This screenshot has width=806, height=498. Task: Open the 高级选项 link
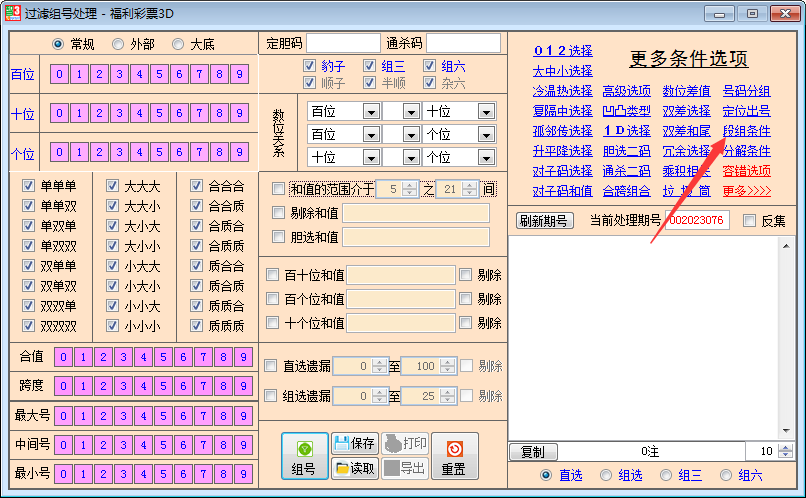pos(627,91)
